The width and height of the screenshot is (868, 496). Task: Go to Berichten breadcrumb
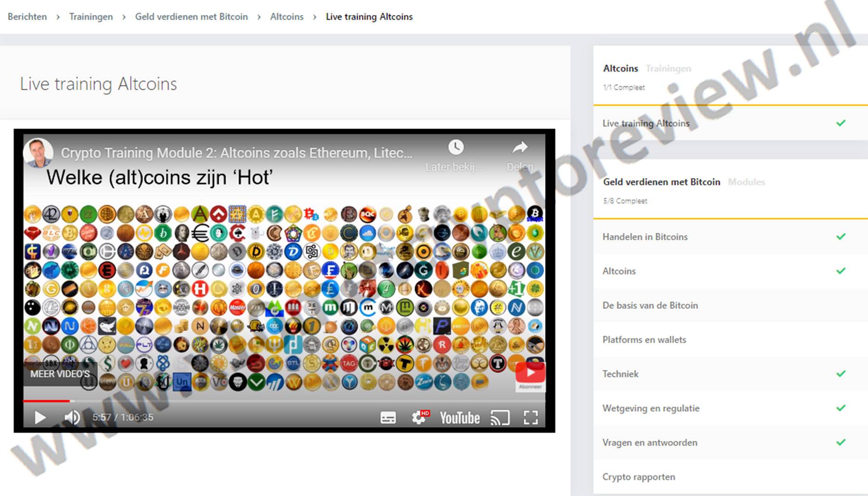pyautogui.click(x=27, y=17)
